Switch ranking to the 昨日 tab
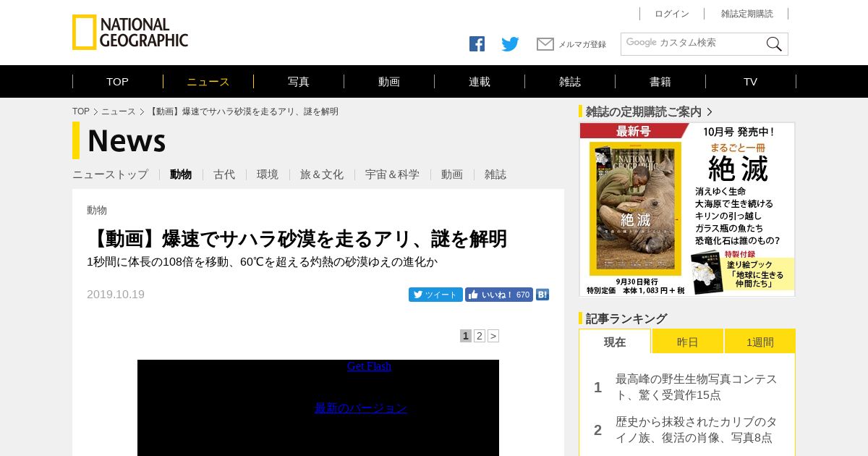Screen dimensions: 868x456 point(688,342)
